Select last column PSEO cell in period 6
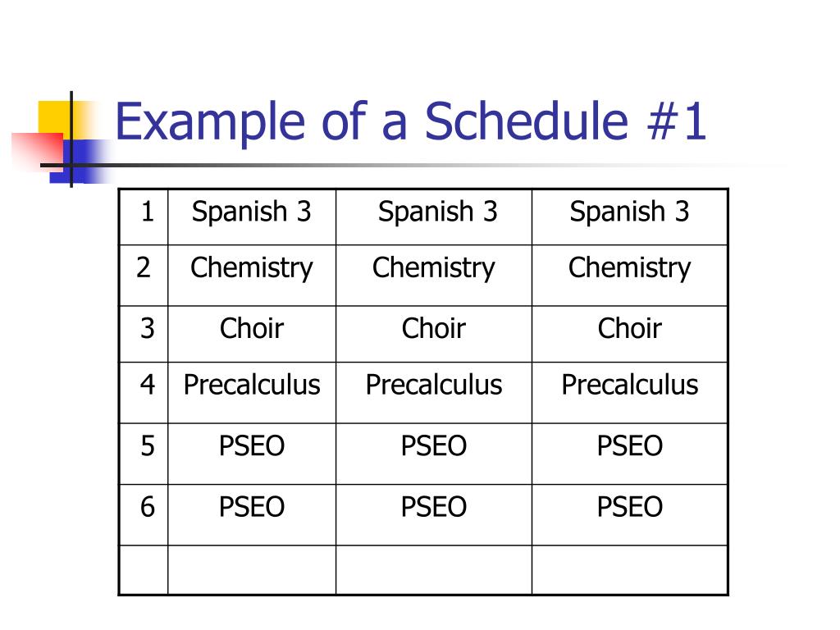 (x=629, y=515)
